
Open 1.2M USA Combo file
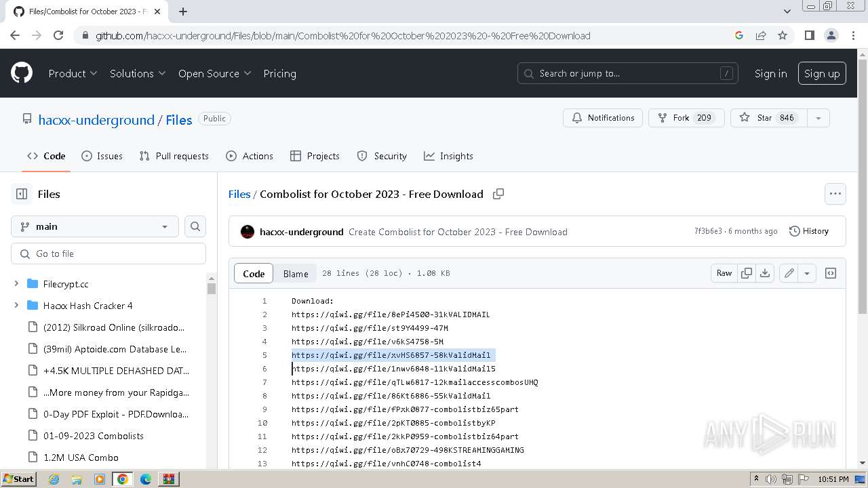point(81,457)
